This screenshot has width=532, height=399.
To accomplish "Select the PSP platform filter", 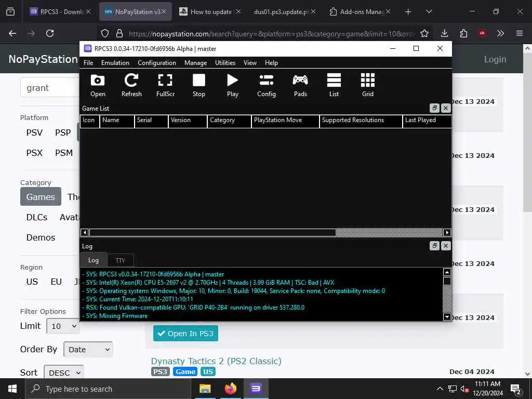I will pos(63,132).
